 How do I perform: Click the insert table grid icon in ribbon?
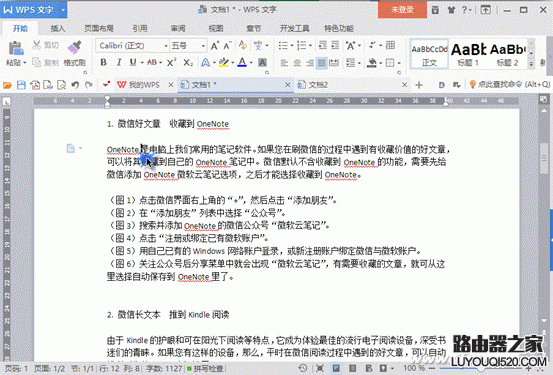pyautogui.click(x=390, y=45)
